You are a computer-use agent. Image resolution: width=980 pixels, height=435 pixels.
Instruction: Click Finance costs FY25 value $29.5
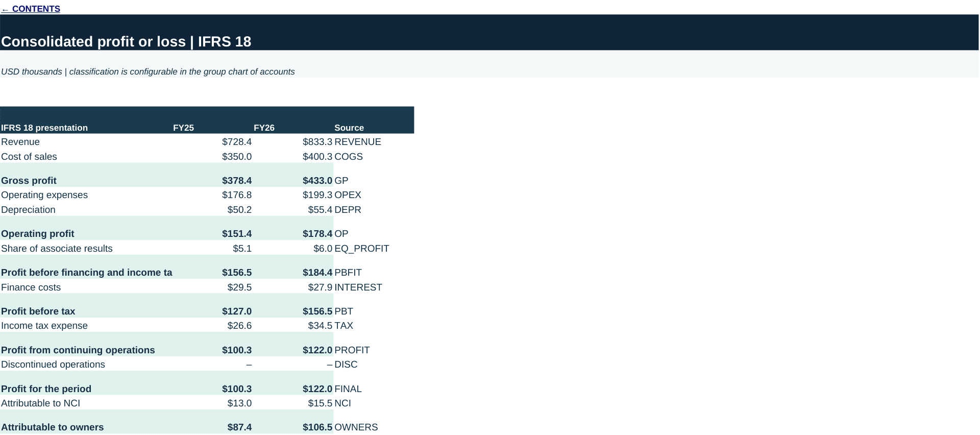pyautogui.click(x=239, y=287)
